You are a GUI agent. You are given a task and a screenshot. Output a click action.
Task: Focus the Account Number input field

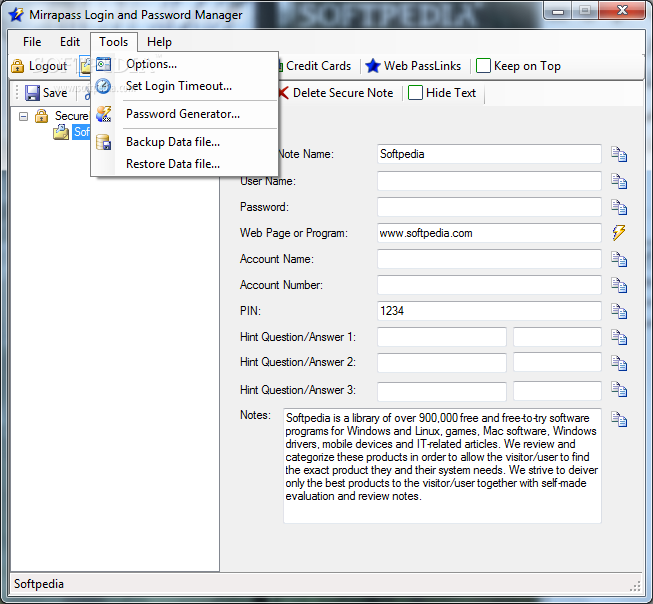coord(489,285)
